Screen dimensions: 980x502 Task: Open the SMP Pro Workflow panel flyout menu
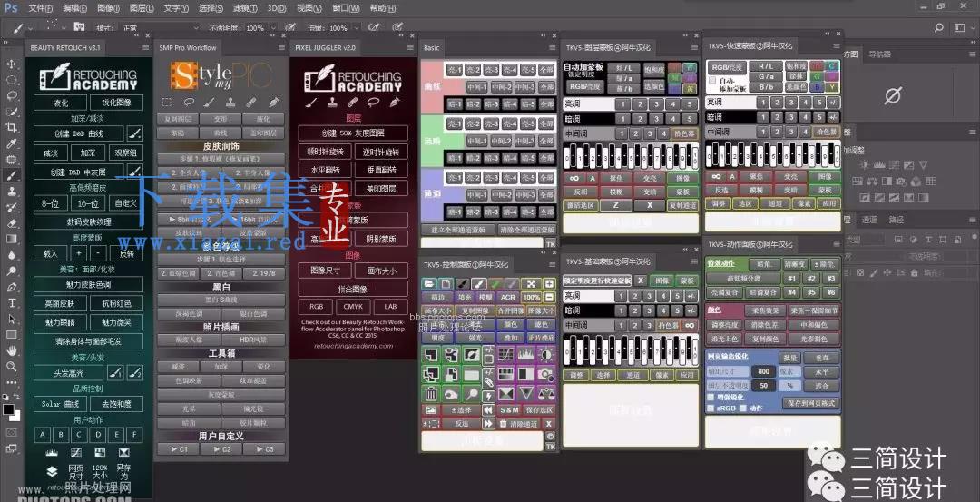280,47
